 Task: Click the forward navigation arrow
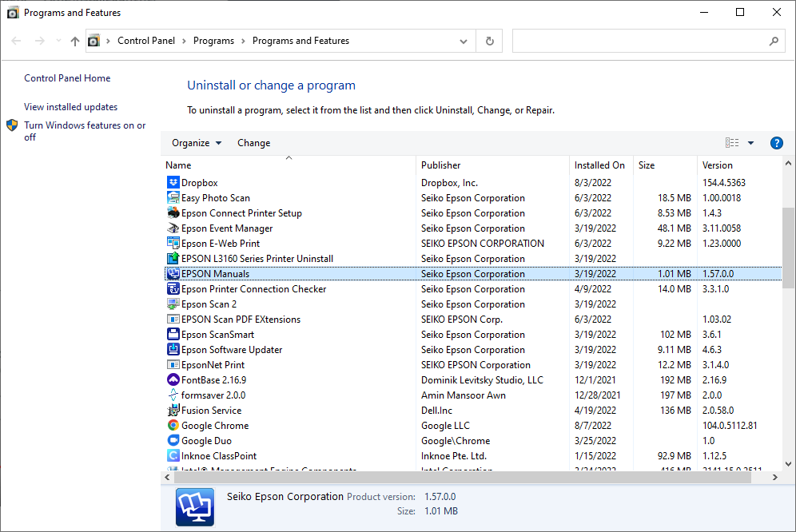pyautogui.click(x=40, y=41)
